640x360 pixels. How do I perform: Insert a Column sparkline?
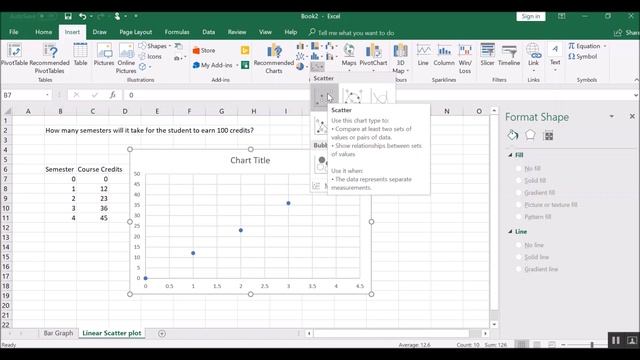pos(444,55)
